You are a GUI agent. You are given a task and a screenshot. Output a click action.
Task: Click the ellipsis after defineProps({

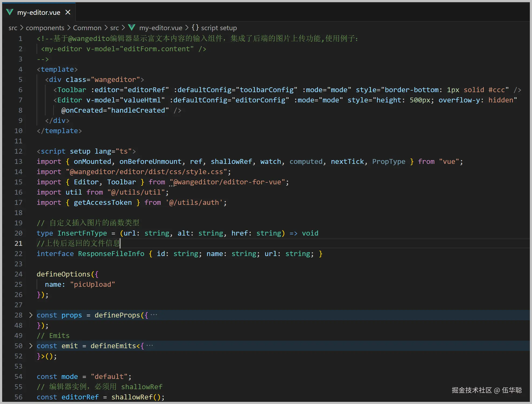154,315
